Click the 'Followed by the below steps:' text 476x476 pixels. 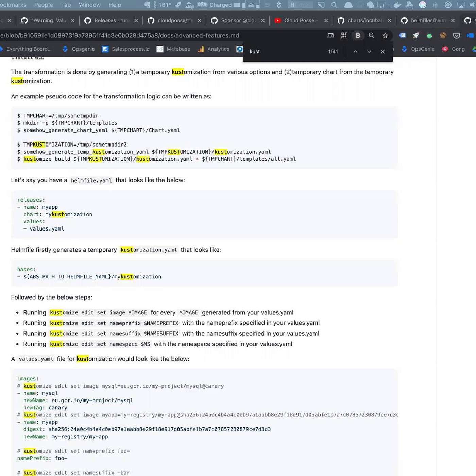[x=52, y=297]
